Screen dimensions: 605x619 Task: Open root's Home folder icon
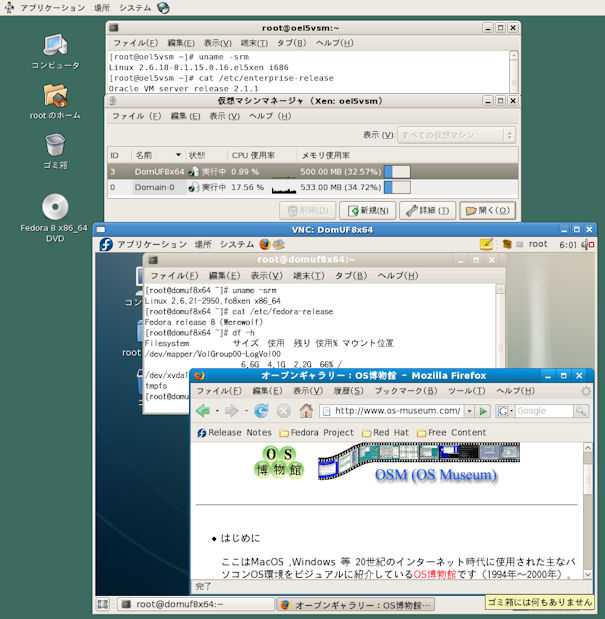(55, 95)
